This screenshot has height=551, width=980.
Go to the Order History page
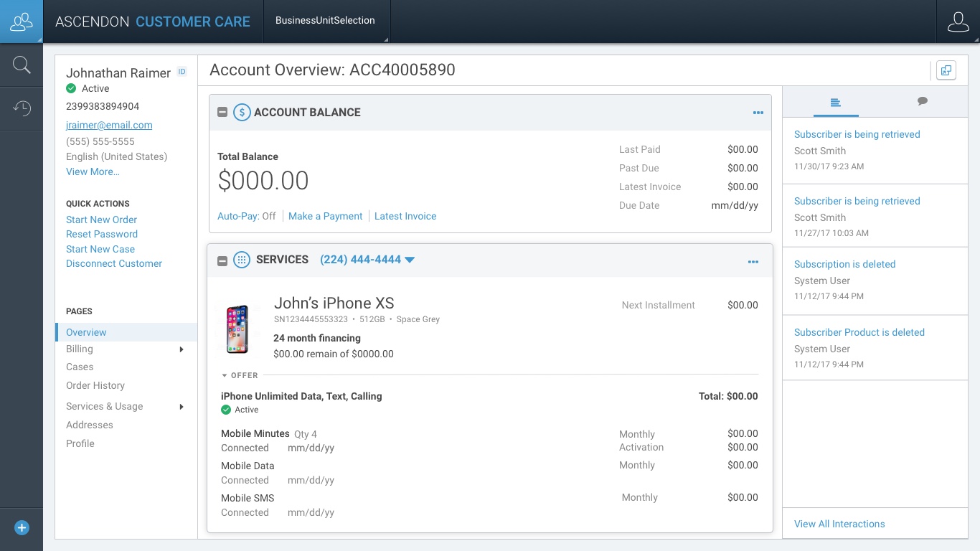tap(95, 385)
